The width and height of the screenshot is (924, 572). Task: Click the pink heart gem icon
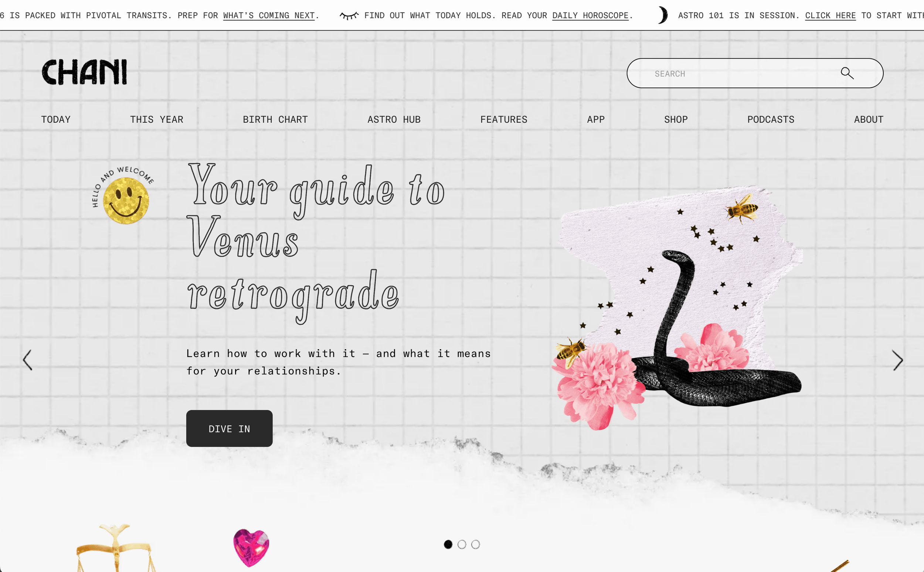point(251,547)
